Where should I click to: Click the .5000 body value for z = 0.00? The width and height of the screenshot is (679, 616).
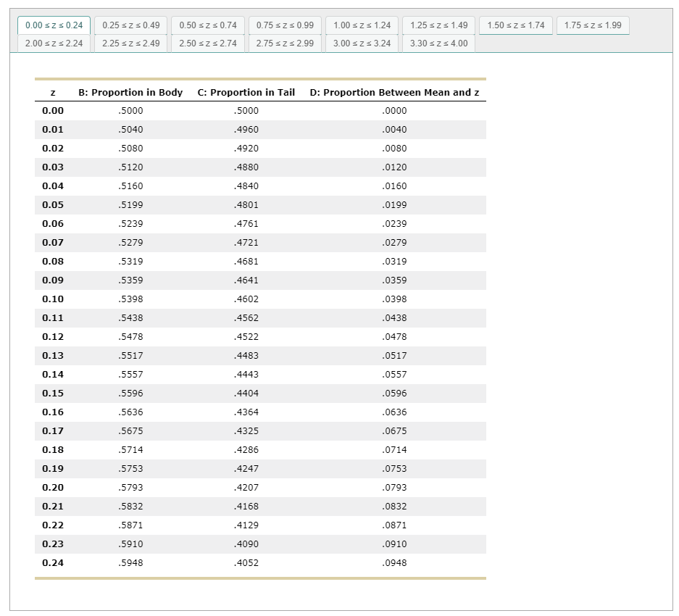(x=130, y=110)
